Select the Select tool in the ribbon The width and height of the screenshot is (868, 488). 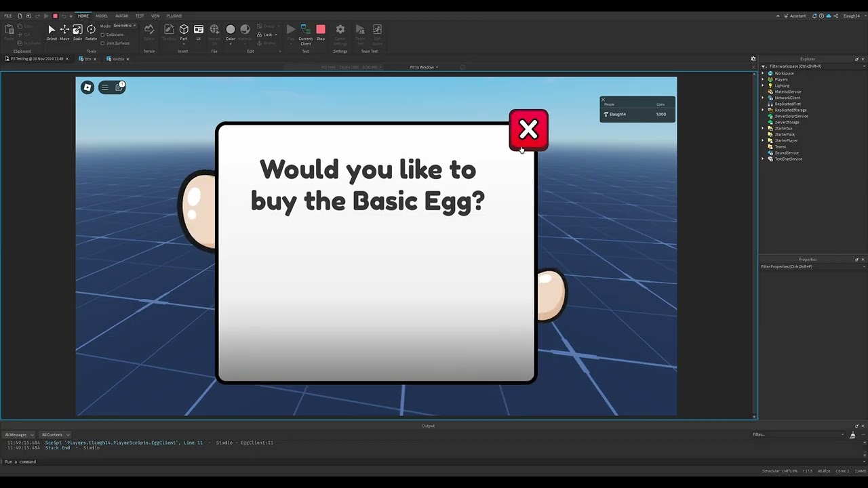(x=52, y=32)
